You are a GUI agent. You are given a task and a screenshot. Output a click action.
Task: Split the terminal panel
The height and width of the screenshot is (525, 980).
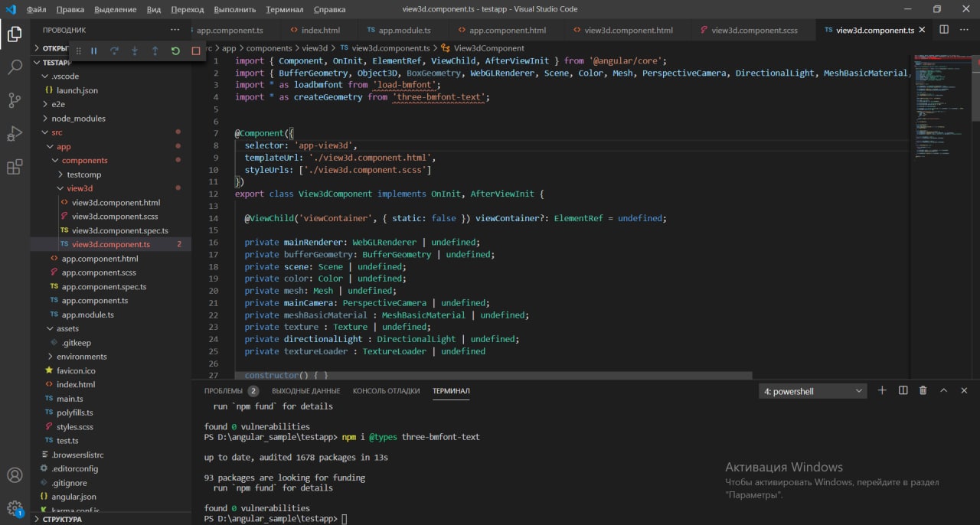[x=903, y=390]
